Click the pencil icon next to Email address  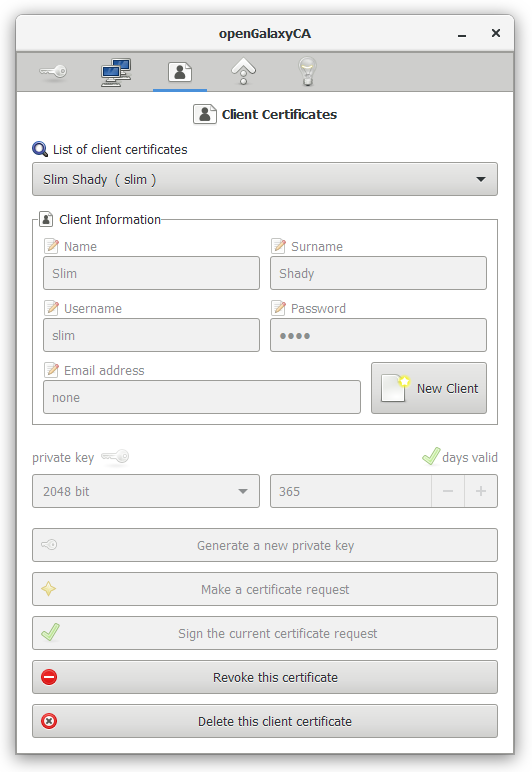tap(52, 370)
